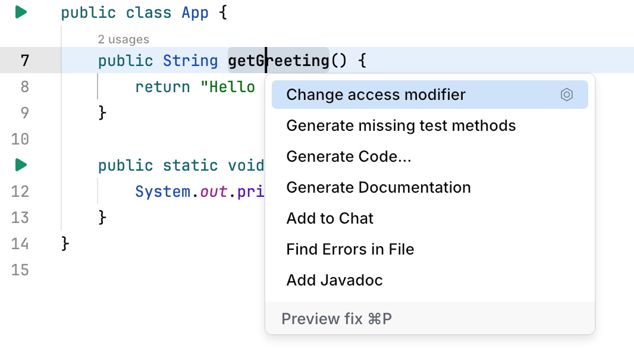
Task: Click the class name "App"
Action: pos(195,12)
